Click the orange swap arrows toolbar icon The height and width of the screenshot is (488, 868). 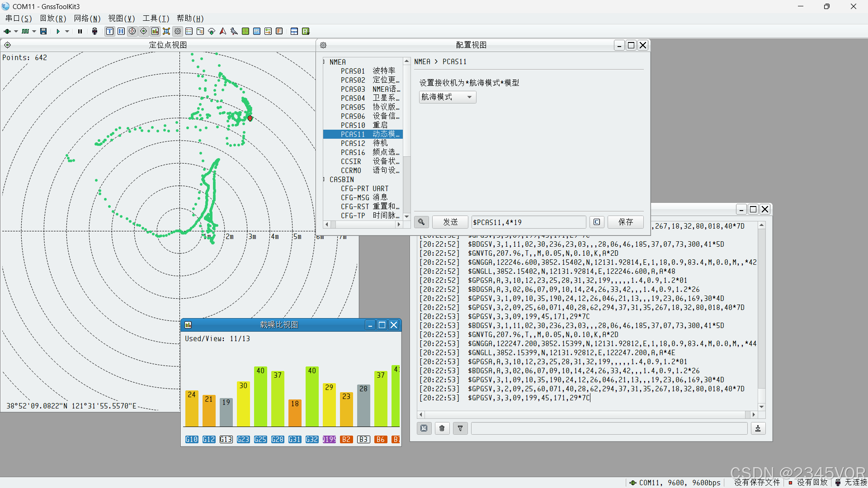pos(268,31)
